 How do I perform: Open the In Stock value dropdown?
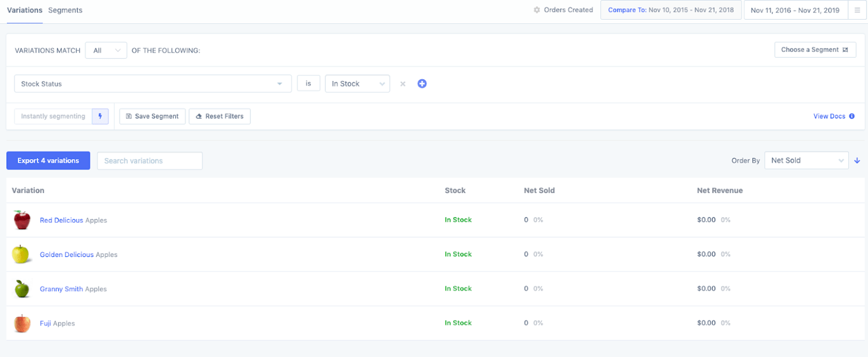point(357,84)
